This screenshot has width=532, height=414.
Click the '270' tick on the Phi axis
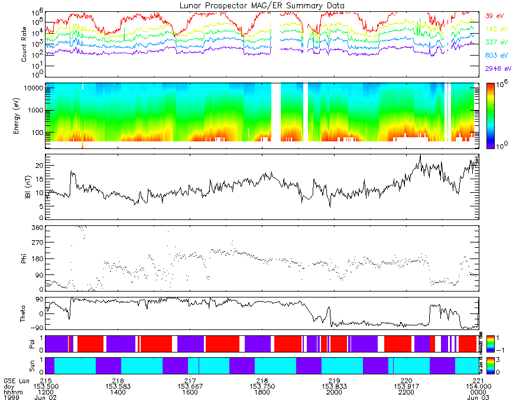click(38, 242)
